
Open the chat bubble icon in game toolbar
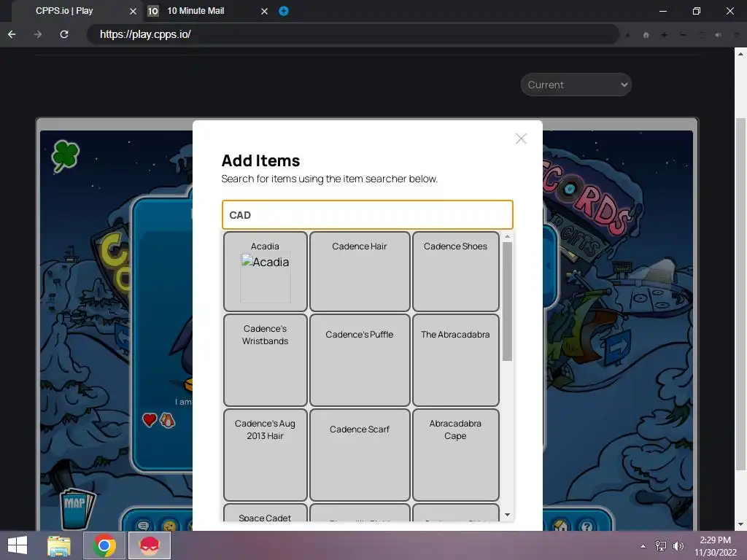143,525
